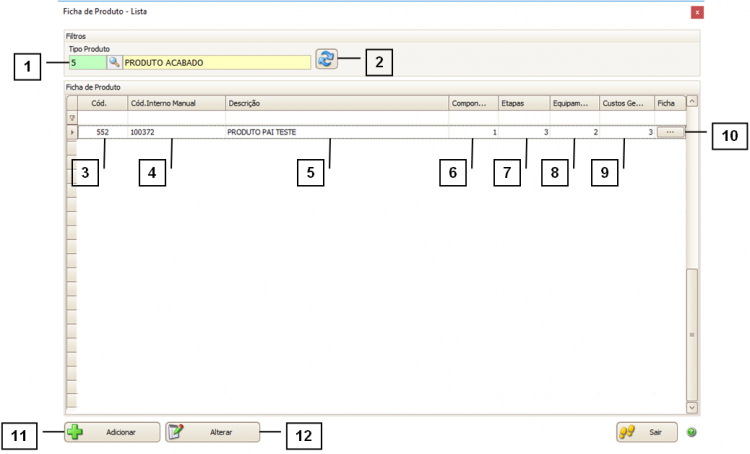Click the filter row cell under Descrição
This screenshot has height=454, width=750.
tap(335, 117)
